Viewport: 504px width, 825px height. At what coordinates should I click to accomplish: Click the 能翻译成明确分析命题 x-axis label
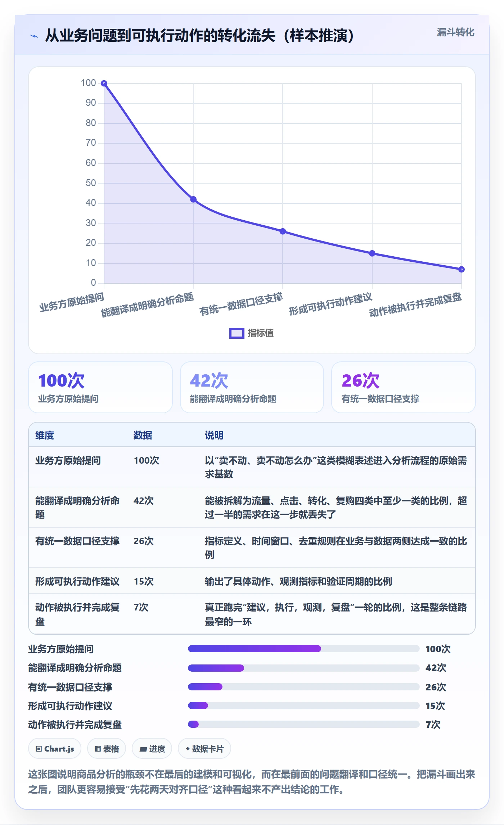[x=147, y=305]
